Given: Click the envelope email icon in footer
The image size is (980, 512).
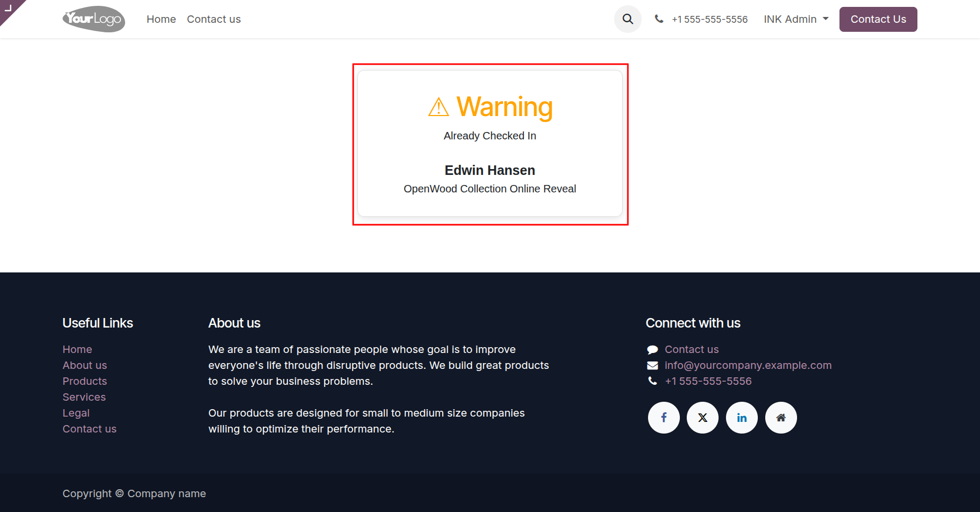Looking at the screenshot, I should click(652, 366).
